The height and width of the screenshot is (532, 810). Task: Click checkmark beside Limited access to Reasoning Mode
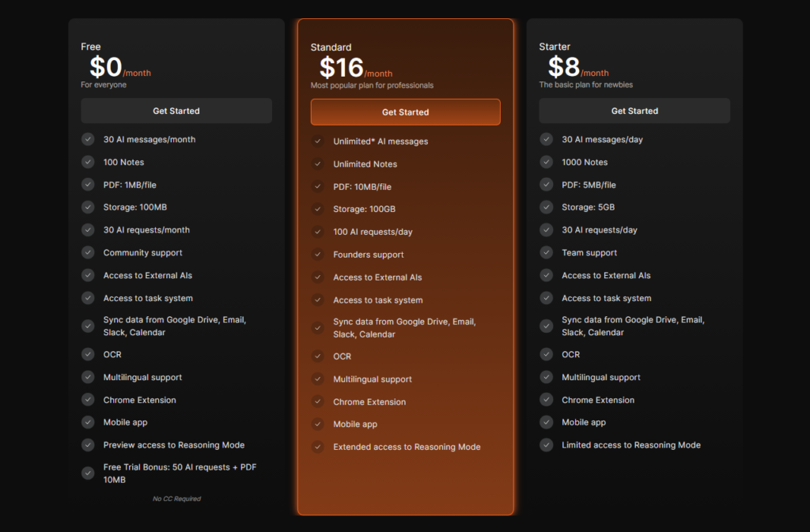click(x=546, y=445)
